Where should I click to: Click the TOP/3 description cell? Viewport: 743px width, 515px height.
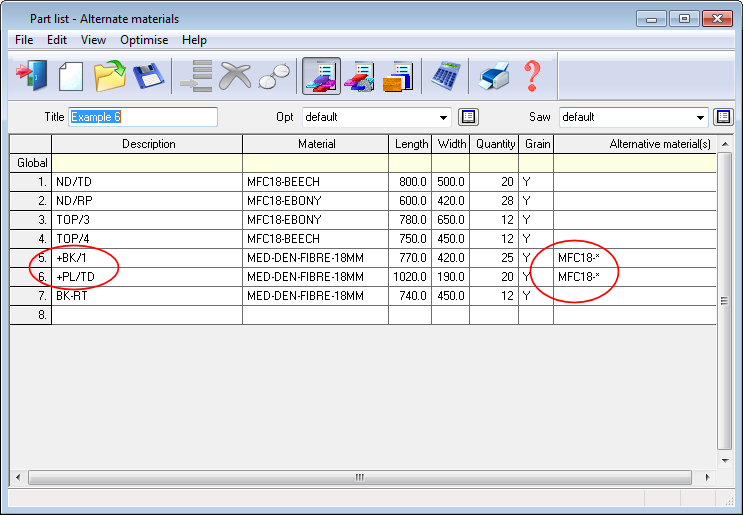pos(147,220)
